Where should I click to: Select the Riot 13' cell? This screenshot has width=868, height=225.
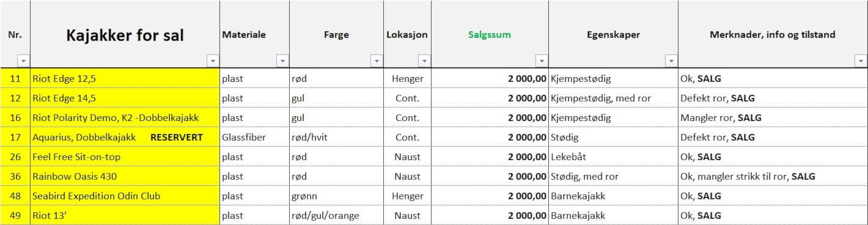(125, 215)
